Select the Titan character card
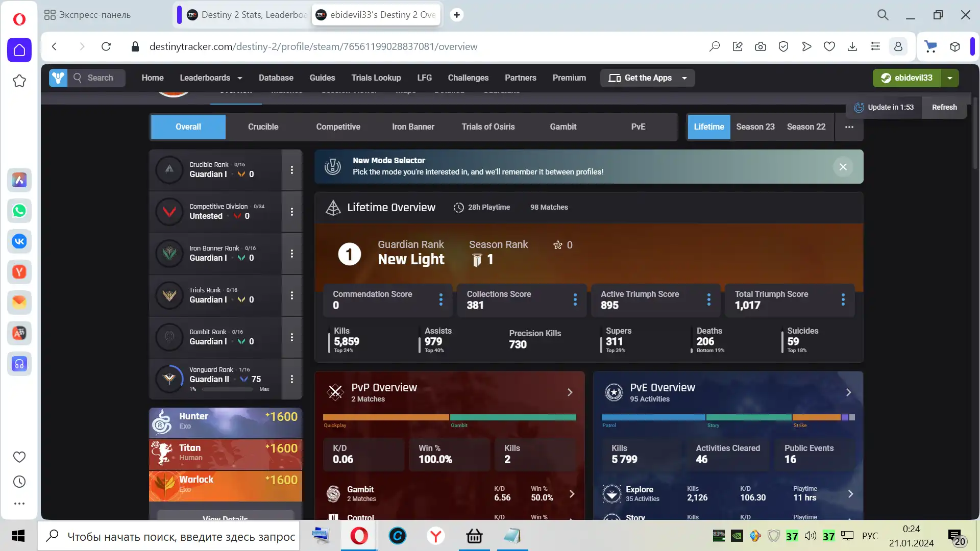980x551 pixels. click(226, 454)
